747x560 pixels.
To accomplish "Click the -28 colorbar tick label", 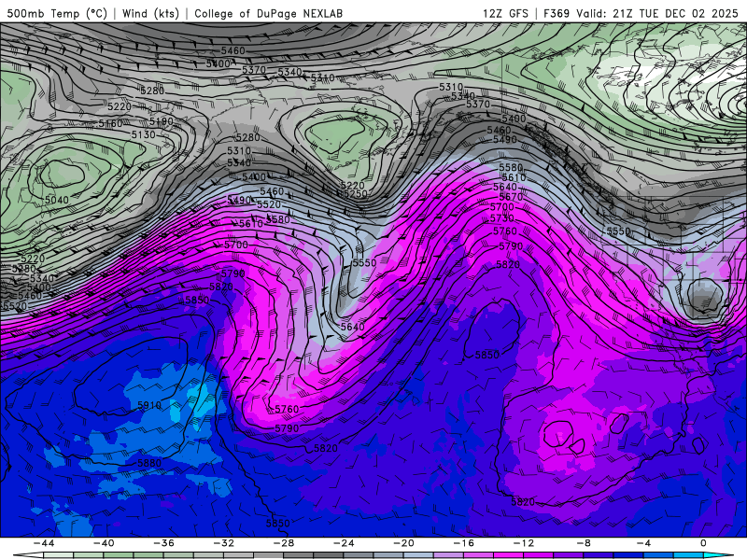I will pyautogui.click(x=284, y=543).
